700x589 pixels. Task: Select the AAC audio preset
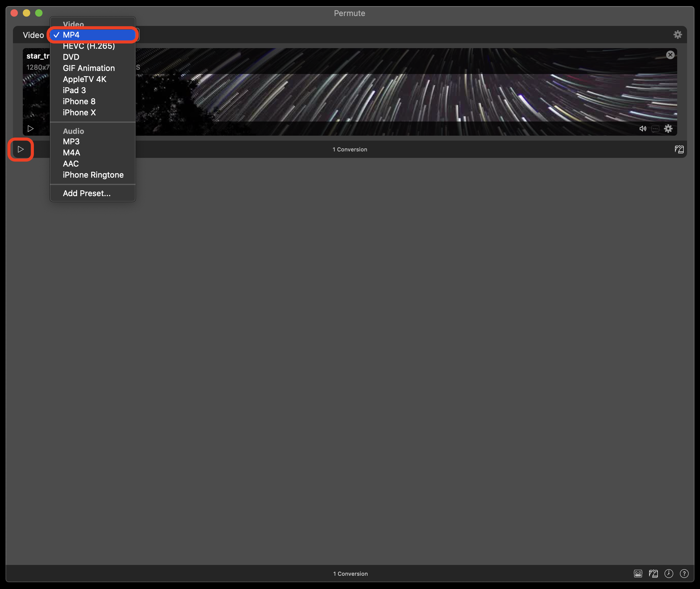point(71,164)
